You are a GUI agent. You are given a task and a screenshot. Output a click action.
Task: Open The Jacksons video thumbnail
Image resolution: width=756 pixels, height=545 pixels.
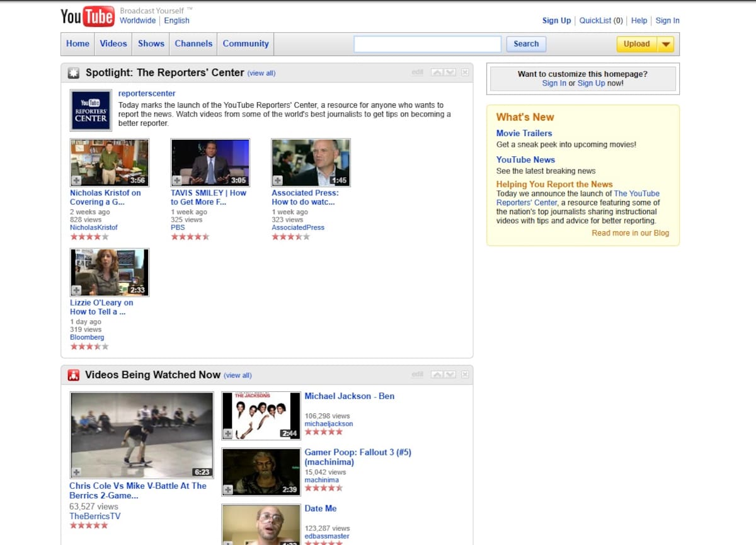pos(261,416)
